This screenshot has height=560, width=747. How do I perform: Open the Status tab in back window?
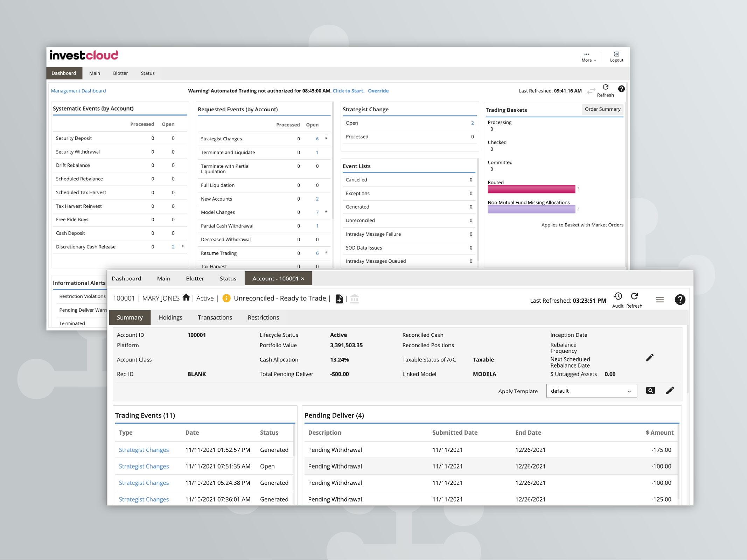(148, 73)
